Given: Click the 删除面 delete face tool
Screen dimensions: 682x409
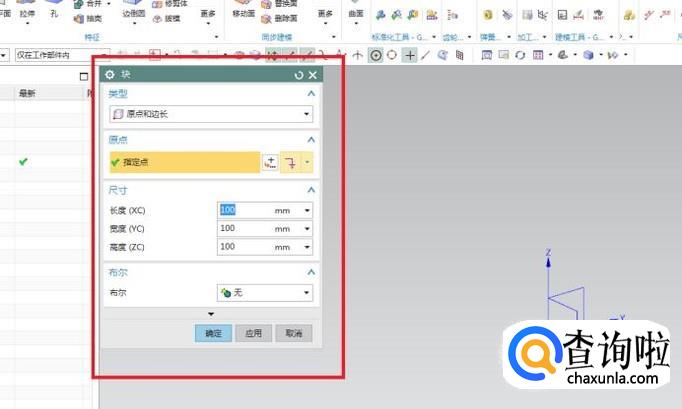Looking at the screenshot, I should [x=280, y=19].
